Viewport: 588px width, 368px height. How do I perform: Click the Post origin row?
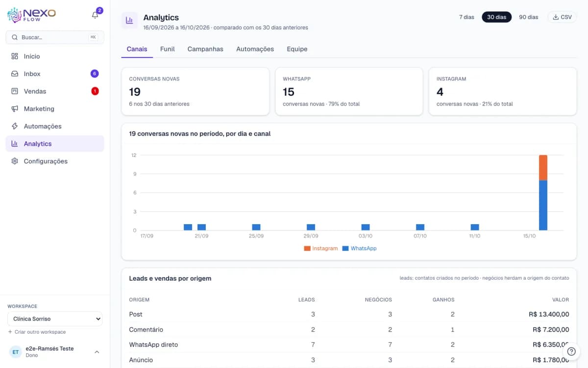[x=349, y=314]
